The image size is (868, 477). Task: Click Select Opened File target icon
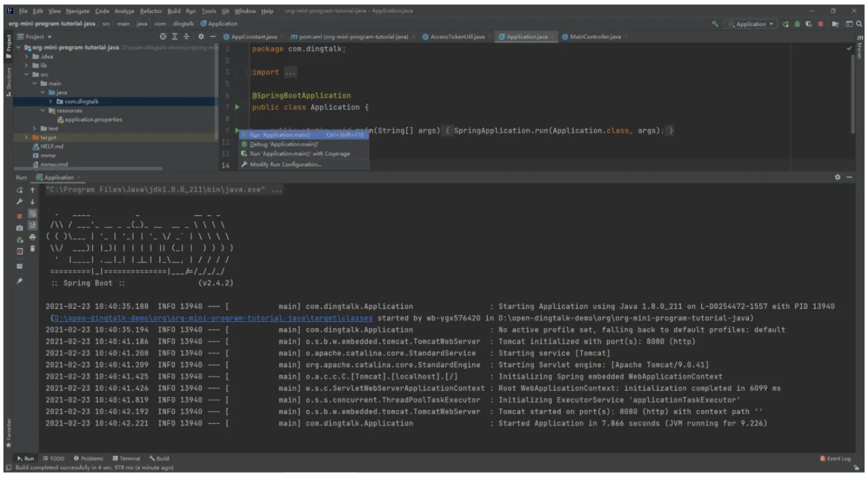click(163, 37)
